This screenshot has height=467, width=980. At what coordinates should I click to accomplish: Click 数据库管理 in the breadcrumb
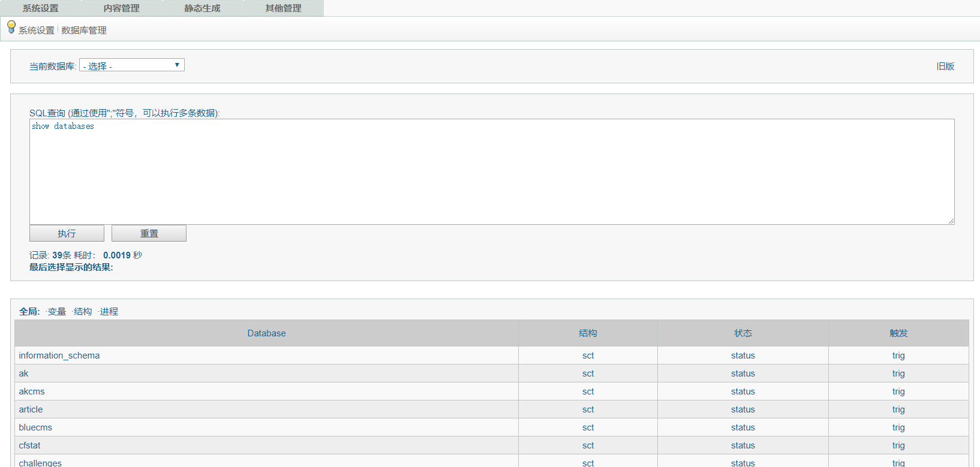pos(84,31)
